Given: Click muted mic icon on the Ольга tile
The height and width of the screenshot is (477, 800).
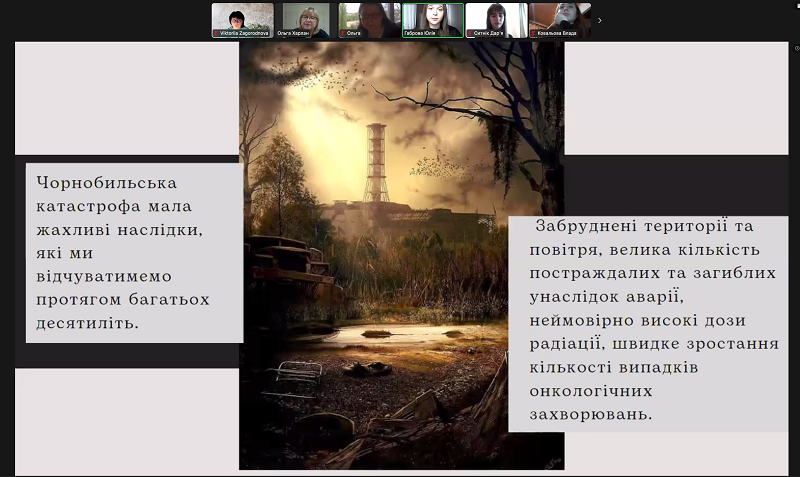Looking at the screenshot, I should pos(343,33).
